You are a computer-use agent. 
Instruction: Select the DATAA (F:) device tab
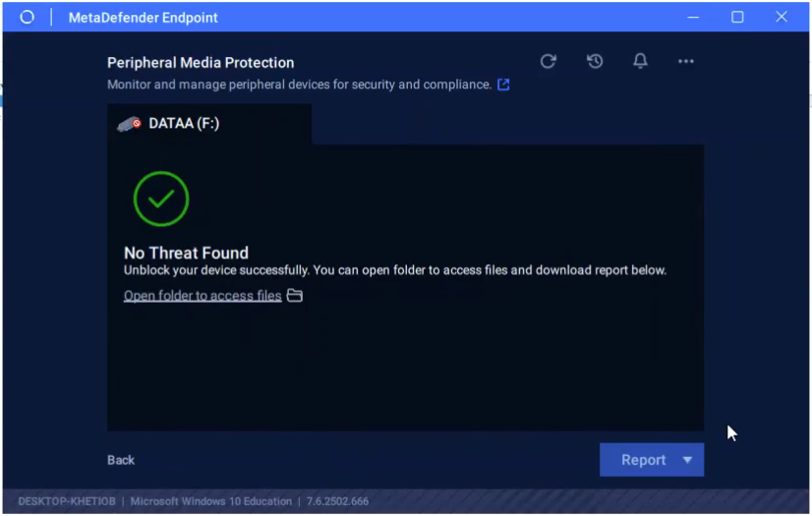[x=209, y=124]
